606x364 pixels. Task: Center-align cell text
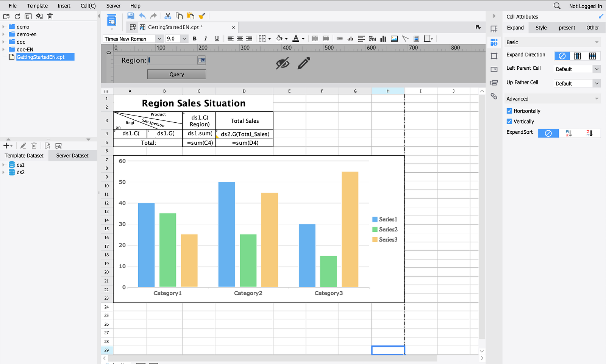click(x=240, y=39)
